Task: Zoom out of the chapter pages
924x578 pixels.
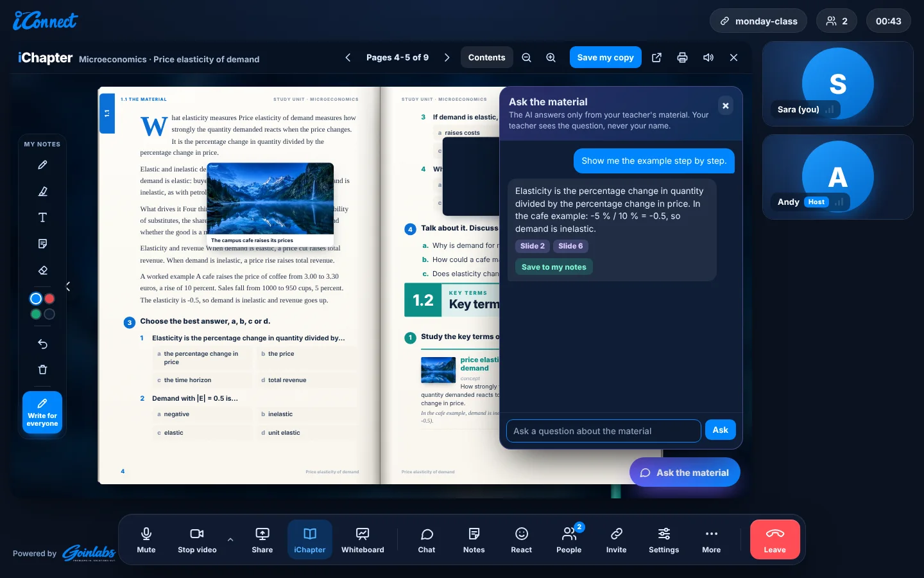Action: 526,58
